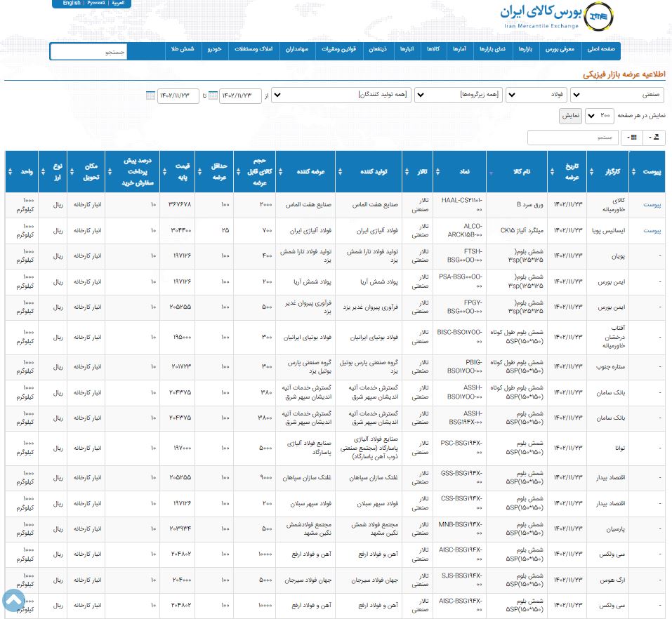The width and height of the screenshot is (672, 619).
Task: Sort by عرضه کننده column arrows
Action: point(280,172)
